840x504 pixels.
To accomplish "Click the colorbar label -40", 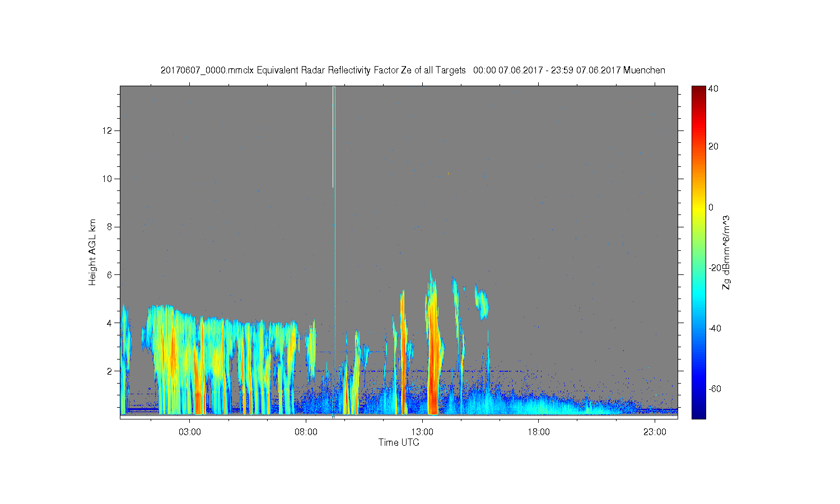I will tap(715, 328).
